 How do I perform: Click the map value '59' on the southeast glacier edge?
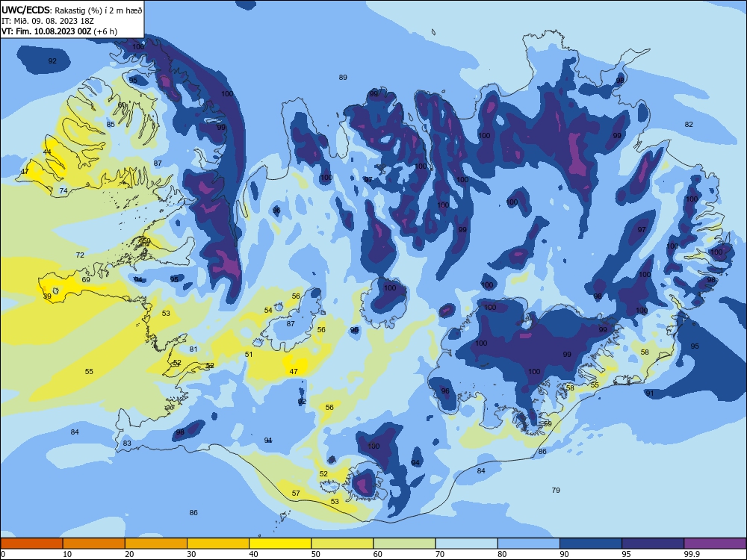(x=548, y=424)
